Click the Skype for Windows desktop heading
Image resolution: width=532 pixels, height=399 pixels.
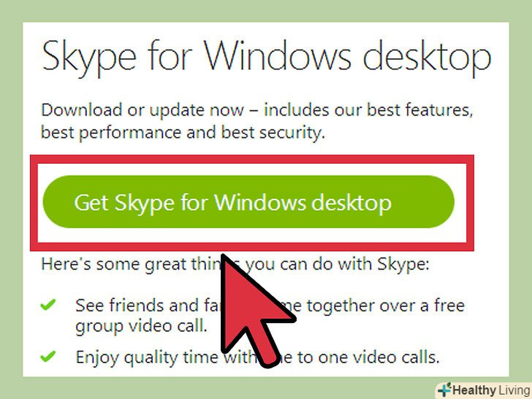(266, 57)
